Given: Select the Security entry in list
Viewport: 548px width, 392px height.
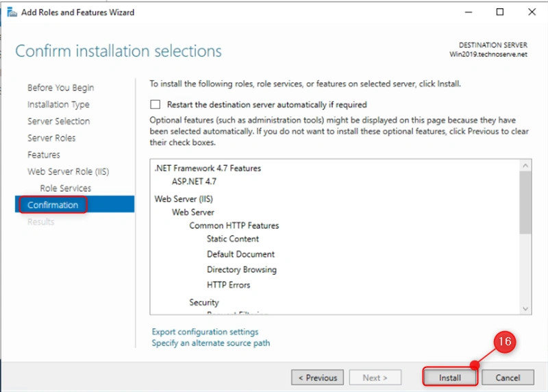Looking at the screenshot, I should (204, 302).
